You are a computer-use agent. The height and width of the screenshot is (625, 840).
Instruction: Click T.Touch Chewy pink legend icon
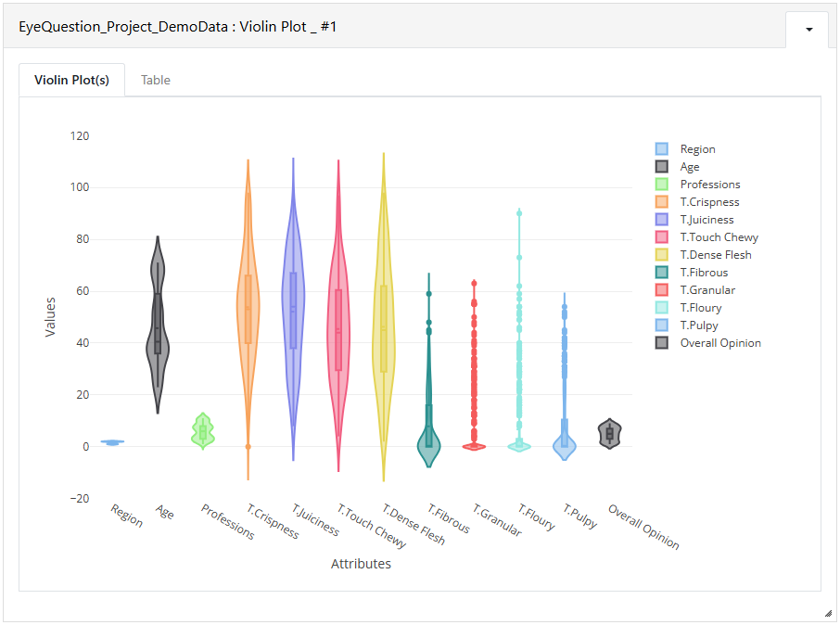(x=662, y=236)
